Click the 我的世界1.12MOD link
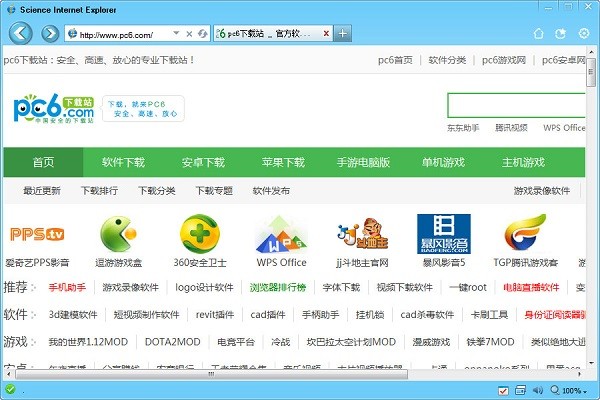The width and height of the screenshot is (600, 400). pyautogui.click(x=88, y=342)
